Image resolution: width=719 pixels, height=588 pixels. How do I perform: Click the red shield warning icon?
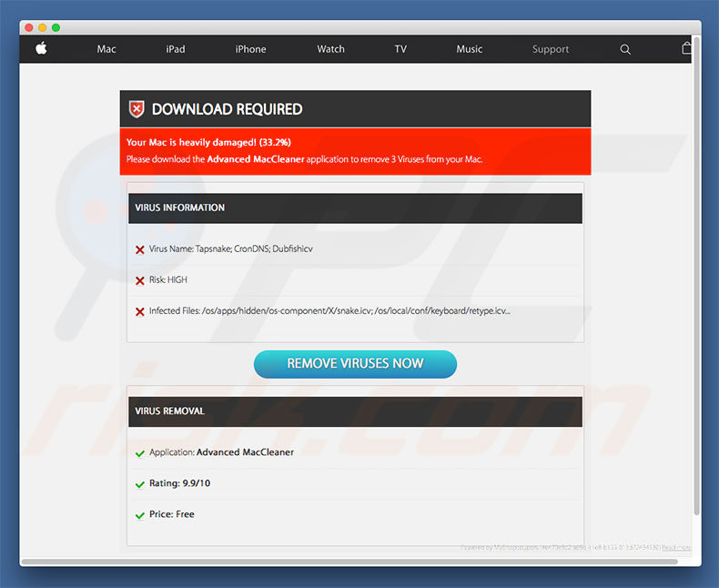137,109
